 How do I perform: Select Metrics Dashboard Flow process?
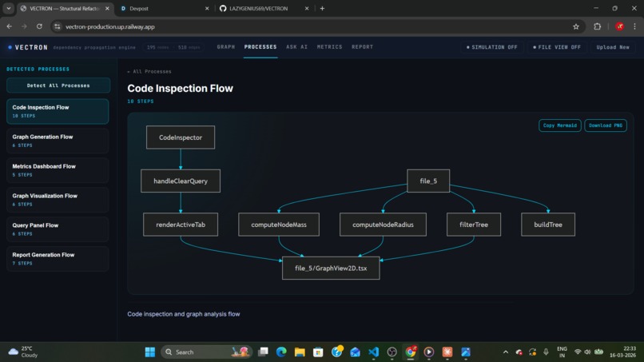tap(58, 170)
